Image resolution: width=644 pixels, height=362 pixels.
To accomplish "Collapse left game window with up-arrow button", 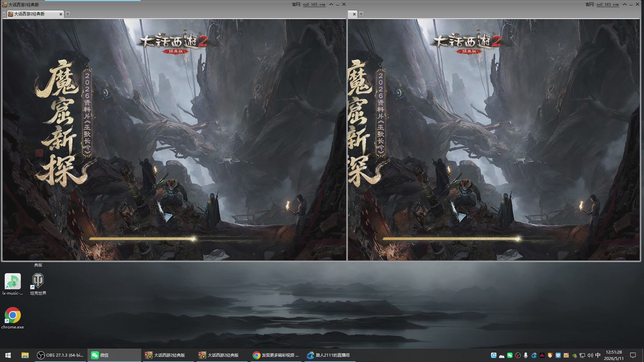I will (331, 4).
